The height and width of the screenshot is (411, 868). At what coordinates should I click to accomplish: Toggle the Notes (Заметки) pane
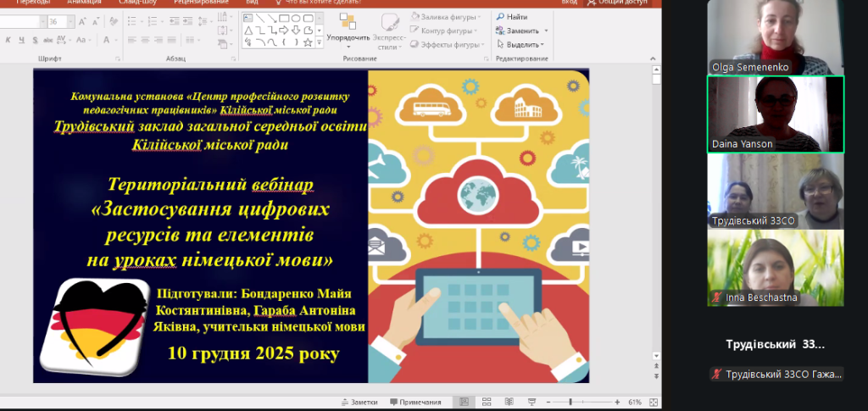coord(359,402)
